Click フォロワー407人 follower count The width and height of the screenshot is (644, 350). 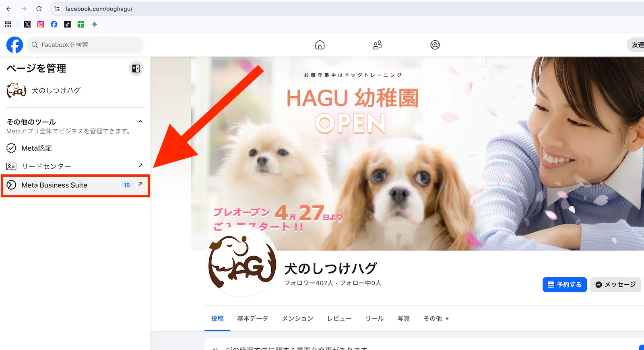[309, 283]
